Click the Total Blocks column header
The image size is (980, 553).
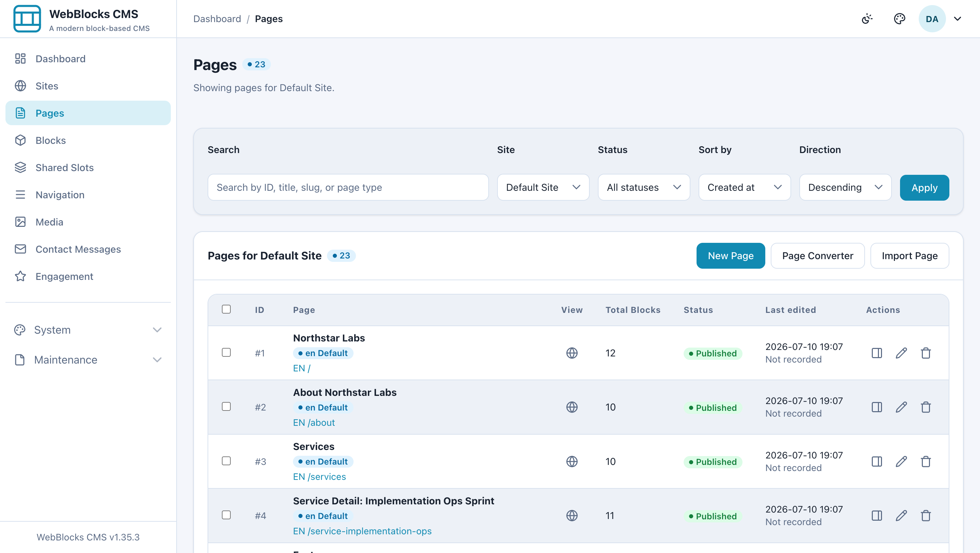(x=633, y=309)
